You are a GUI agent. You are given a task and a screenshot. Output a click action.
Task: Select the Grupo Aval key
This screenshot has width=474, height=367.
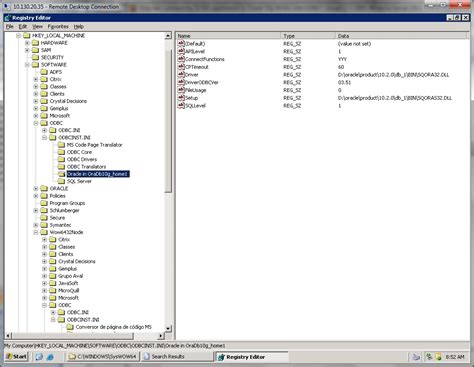pyautogui.click(x=71, y=276)
